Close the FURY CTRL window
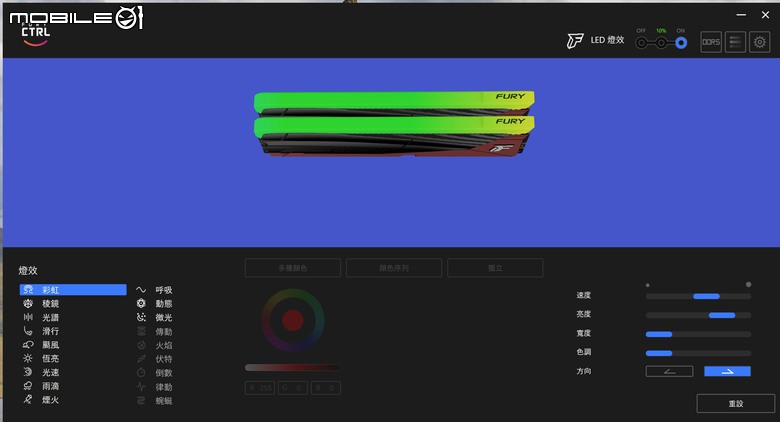Viewport: 780px width, 422px height. click(x=765, y=15)
